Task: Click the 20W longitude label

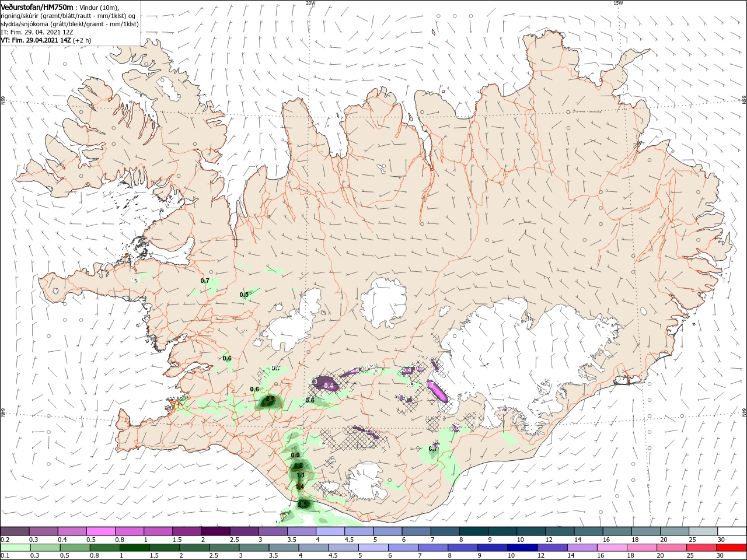Action: click(310, 3)
